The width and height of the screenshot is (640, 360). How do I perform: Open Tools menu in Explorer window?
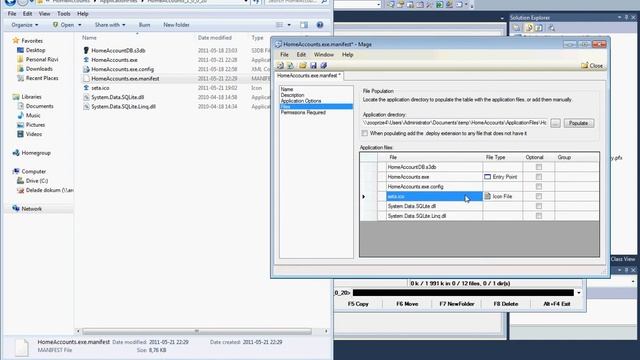click(64, 13)
